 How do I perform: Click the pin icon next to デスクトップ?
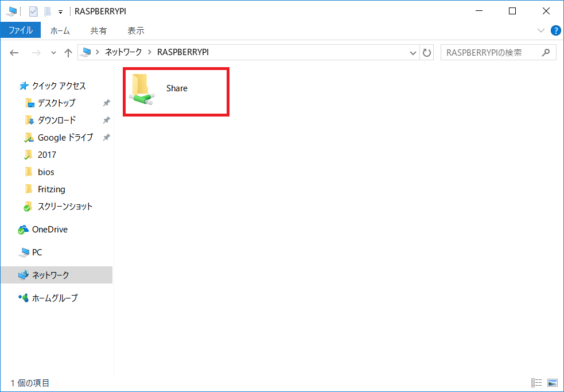tap(106, 103)
